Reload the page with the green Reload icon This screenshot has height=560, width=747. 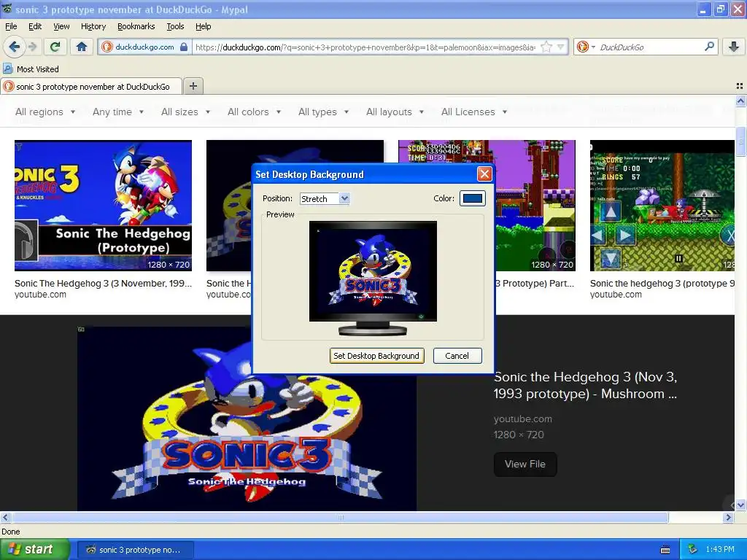(x=55, y=47)
